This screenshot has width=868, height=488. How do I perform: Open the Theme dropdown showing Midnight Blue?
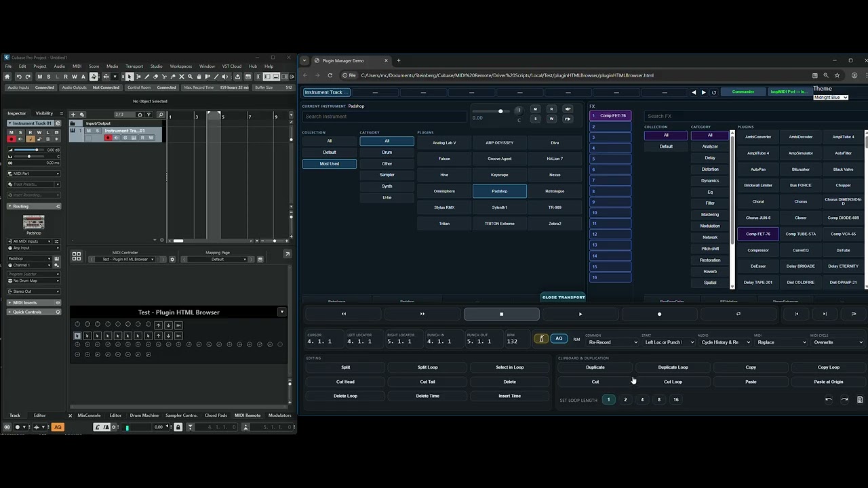(x=831, y=98)
